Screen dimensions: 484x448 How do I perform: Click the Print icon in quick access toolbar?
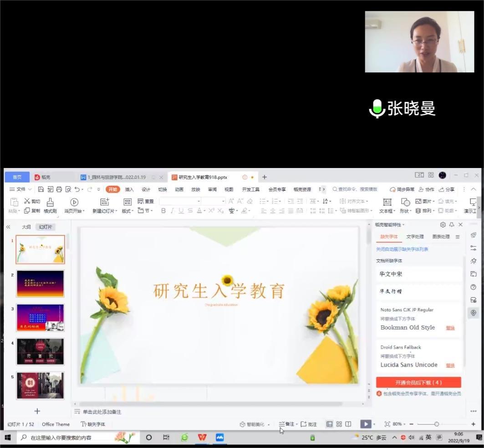(x=59, y=189)
